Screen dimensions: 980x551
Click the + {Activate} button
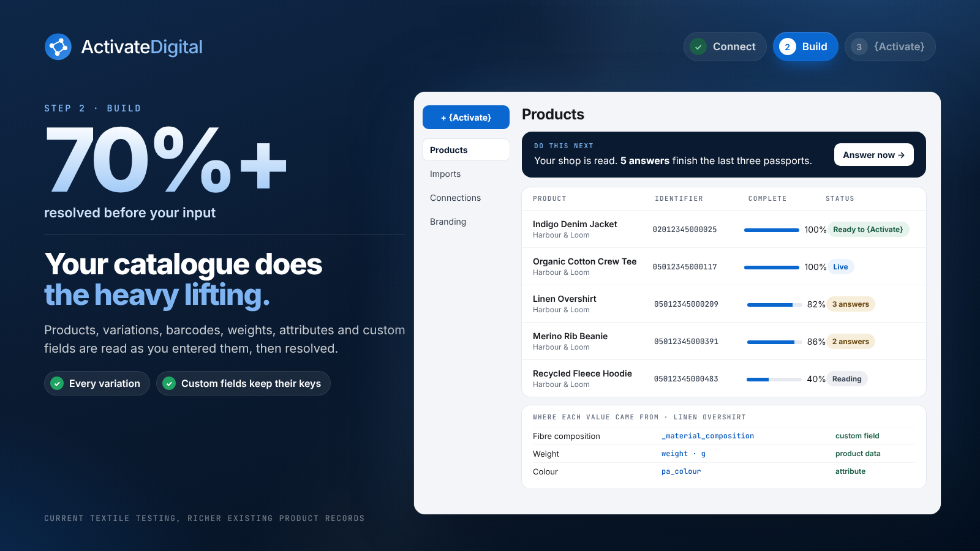(x=466, y=118)
